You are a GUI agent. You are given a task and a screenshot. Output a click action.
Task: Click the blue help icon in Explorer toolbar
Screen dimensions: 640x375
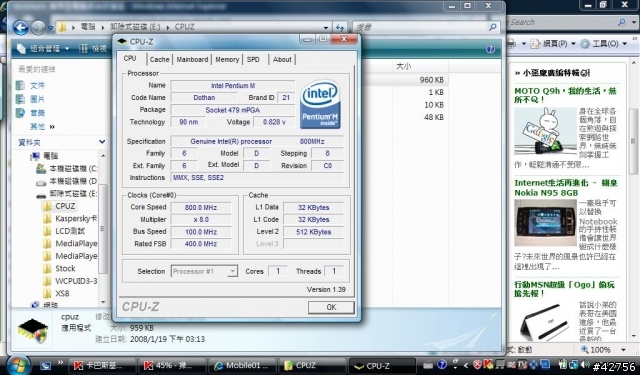pyautogui.click(x=490, y=49)
